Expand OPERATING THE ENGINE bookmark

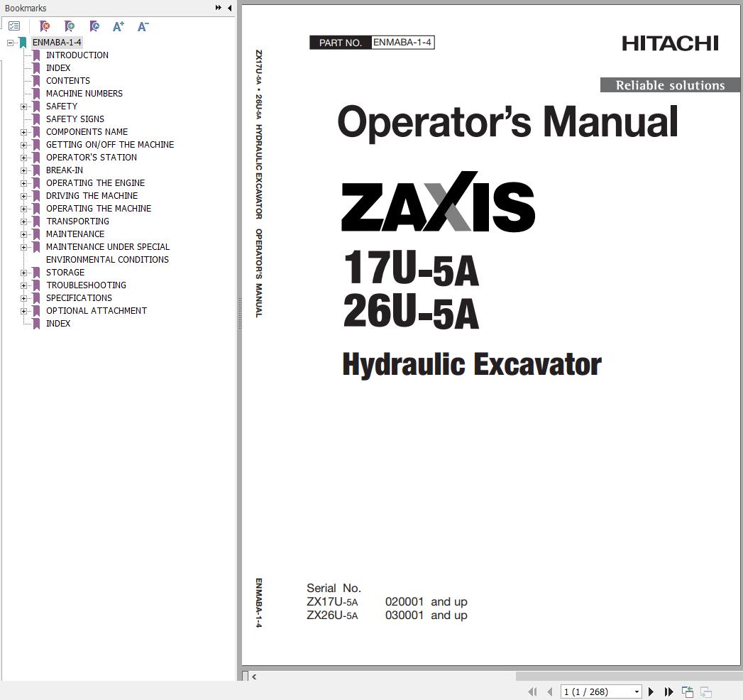[x=23, y=183]
